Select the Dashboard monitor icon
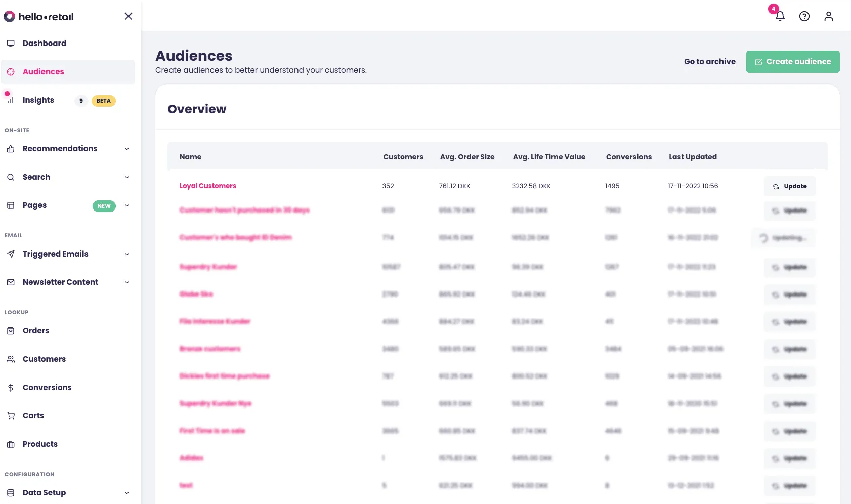This screenshot has height=504, width=851. pyautogui.click(x=11, y=43)
